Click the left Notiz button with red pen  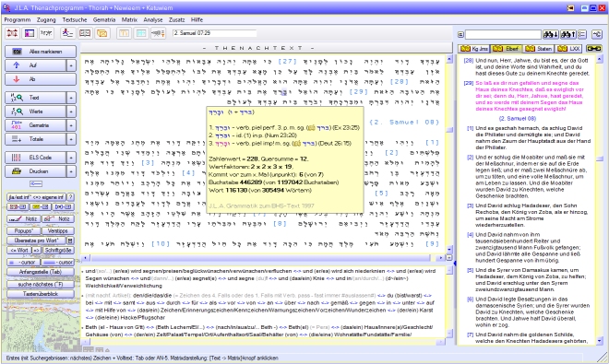coord(23,219)
